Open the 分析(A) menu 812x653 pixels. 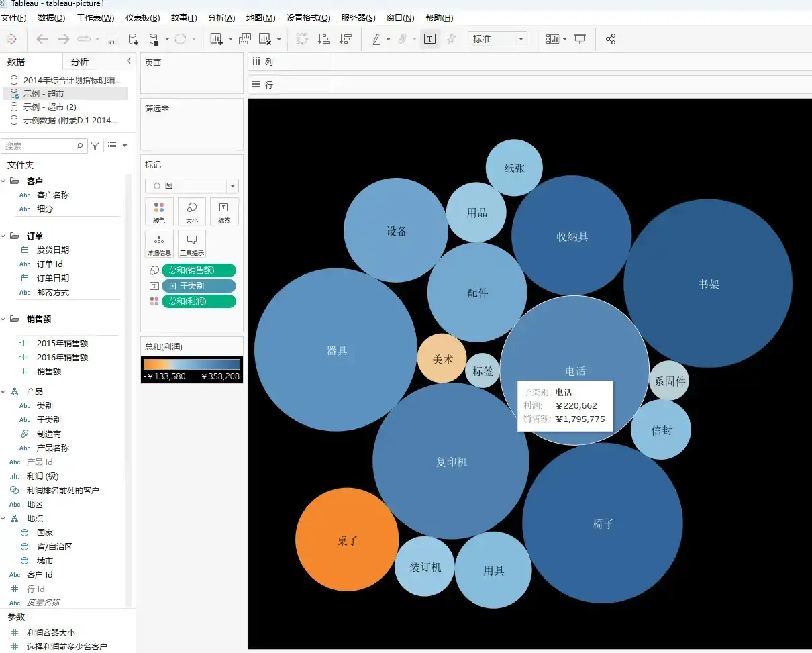point(221,18)
